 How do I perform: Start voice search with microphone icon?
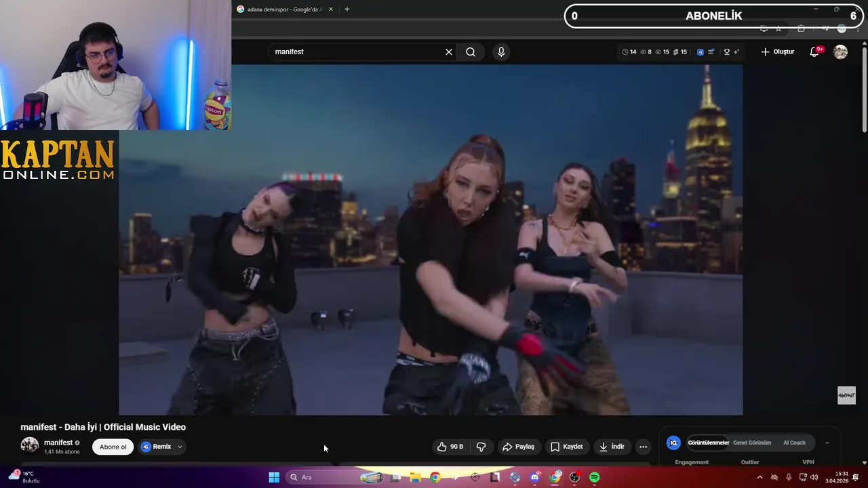[x=501, y=52]
